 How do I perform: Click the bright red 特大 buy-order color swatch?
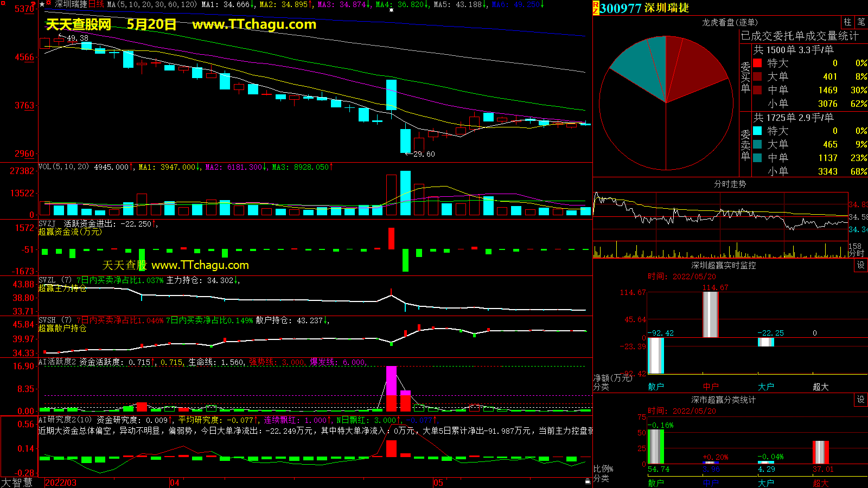(x=757, y=63)
